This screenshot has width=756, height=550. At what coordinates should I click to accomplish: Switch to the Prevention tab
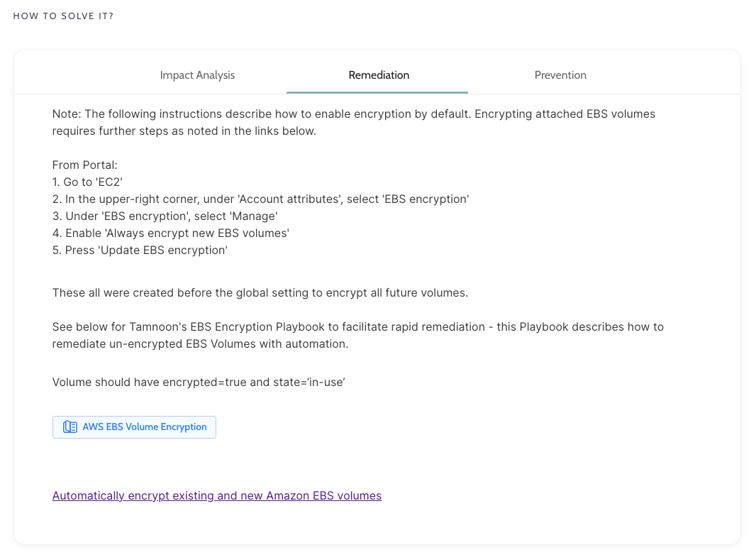point(560,75)
